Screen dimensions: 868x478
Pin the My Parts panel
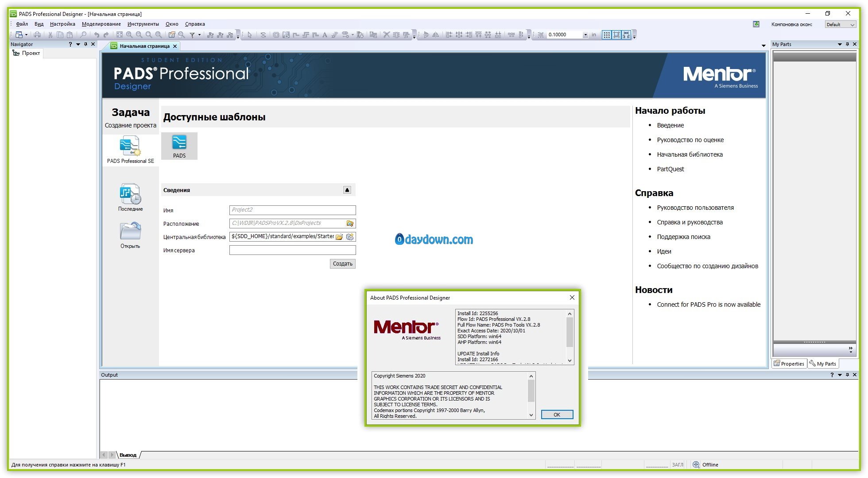[x=847, y=44]
